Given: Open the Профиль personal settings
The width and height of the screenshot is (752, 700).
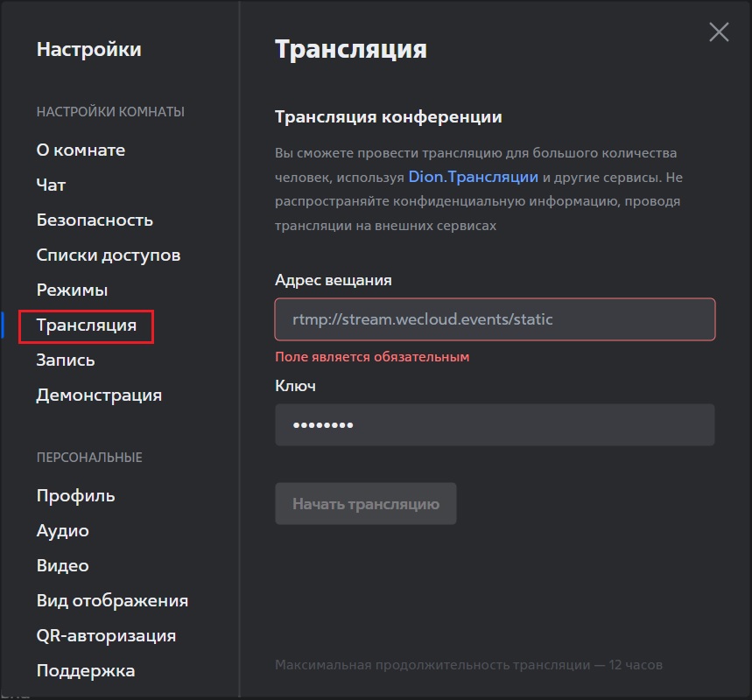Looking at the screenshot, I should click(x=76, y=495).
